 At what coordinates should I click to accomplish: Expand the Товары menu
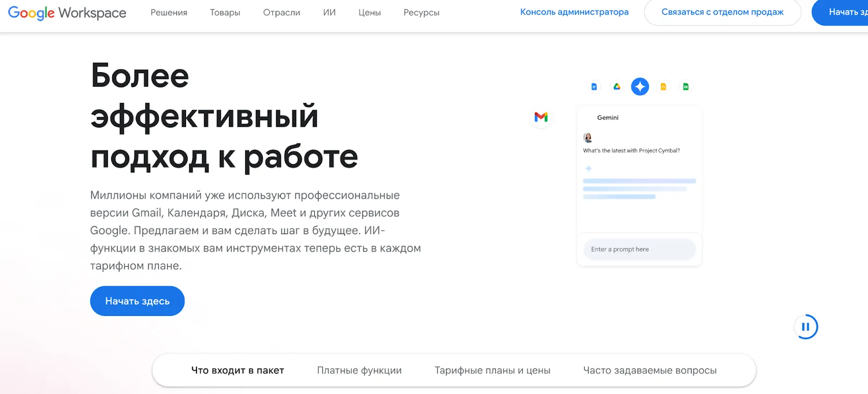coord(225,12)
